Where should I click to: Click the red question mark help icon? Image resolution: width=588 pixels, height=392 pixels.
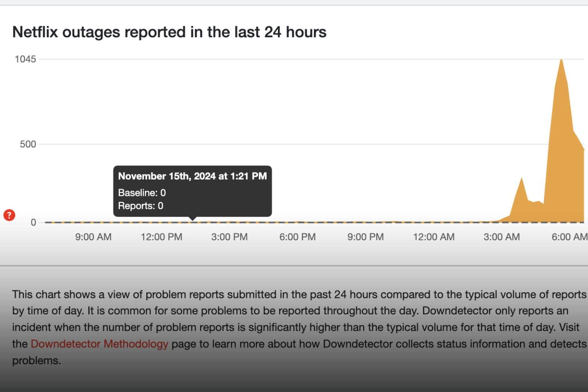pyautogui.click(x=9, y=215)
